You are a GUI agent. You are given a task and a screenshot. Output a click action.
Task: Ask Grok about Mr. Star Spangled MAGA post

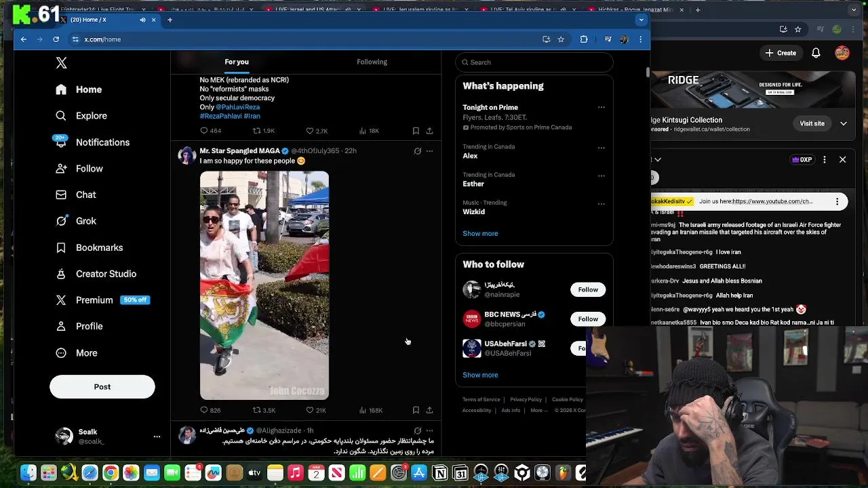point(418,151)
